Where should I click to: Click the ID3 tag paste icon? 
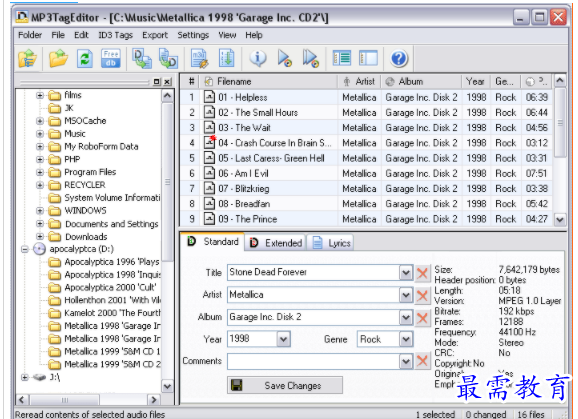[x=168, y=59]
